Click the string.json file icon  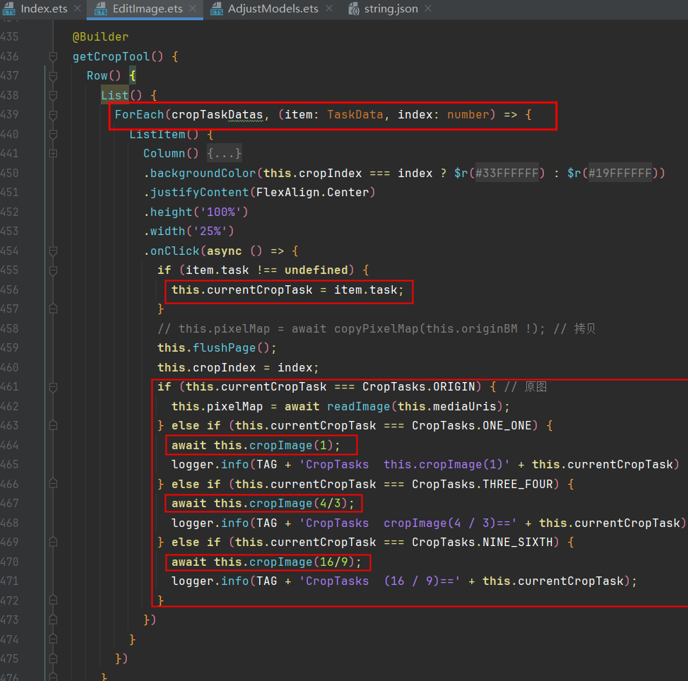pyautogui.click(x=354, y=9)
